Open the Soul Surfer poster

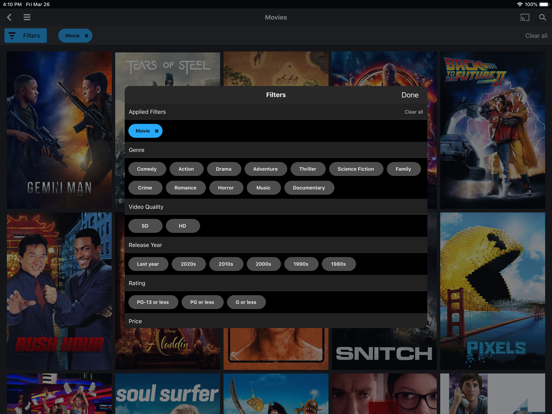[168, 394]
